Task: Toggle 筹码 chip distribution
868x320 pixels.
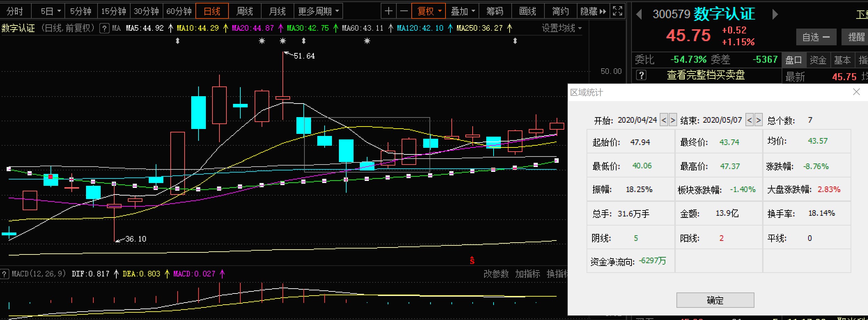Action: pyautogui.click(x=495, y=11)
